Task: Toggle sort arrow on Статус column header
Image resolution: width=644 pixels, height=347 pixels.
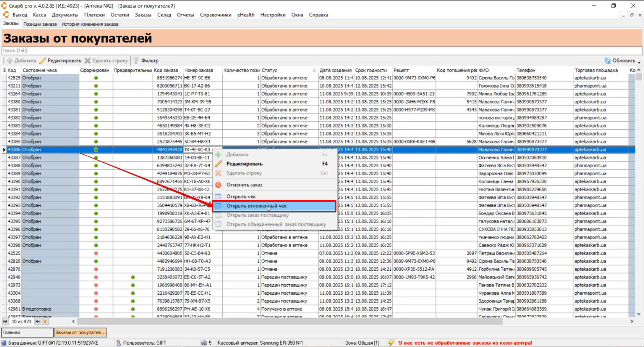Action: (314, 70)
